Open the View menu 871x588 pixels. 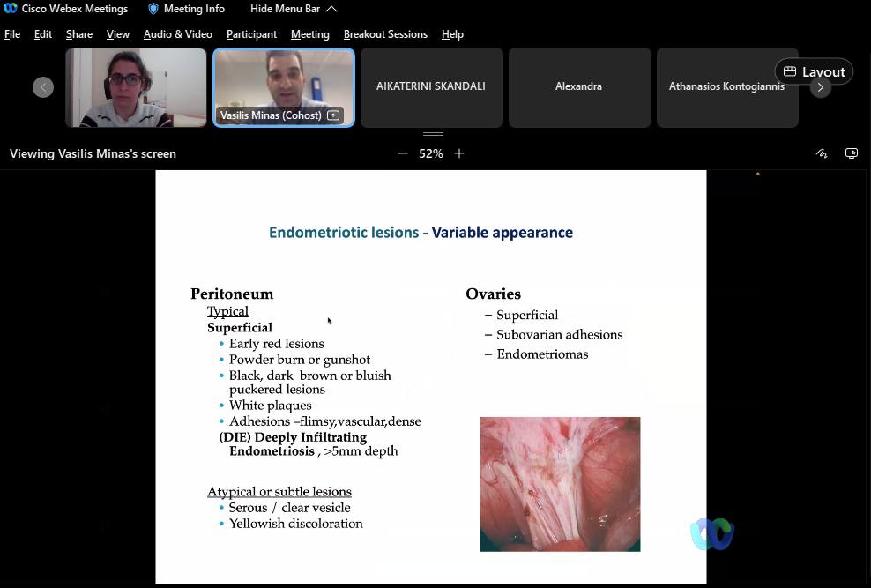click(118, 34)
